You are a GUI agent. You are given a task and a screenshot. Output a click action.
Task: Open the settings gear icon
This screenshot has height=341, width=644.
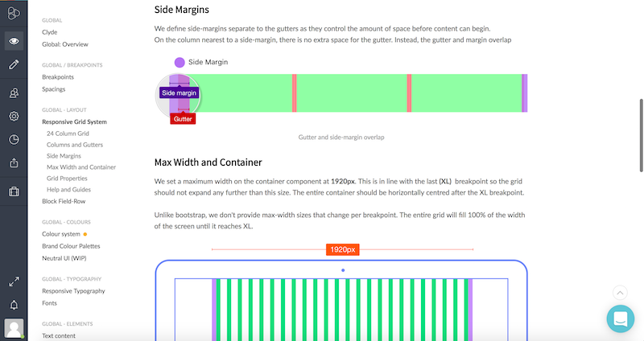14,116
